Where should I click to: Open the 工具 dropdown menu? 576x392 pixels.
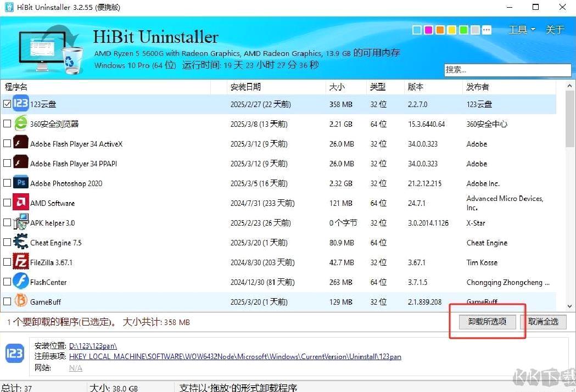[x=522, y=30]
